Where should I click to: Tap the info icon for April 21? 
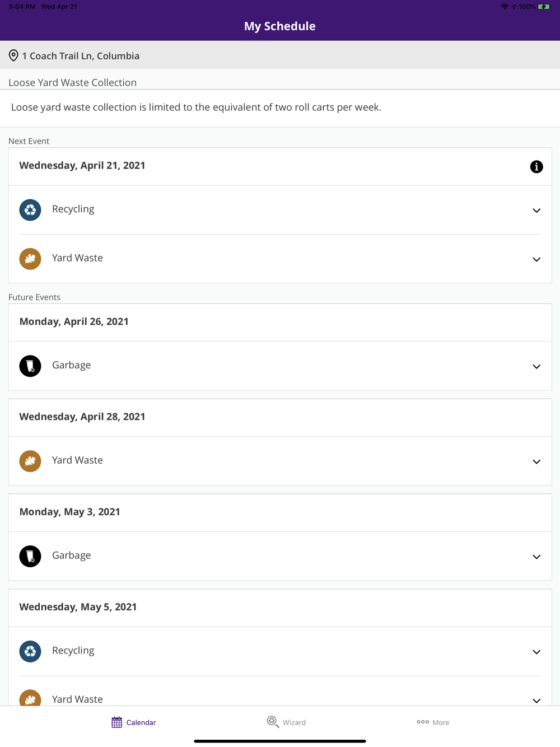[x=536, y=166]
